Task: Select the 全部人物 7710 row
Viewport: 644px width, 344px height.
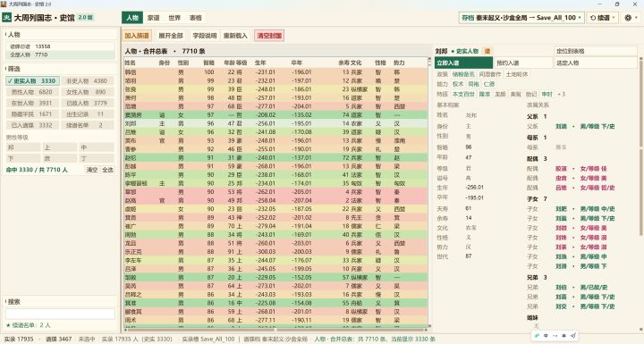Action: (60, 55)
